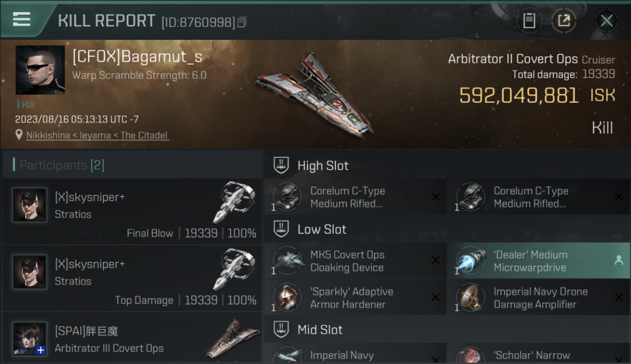The image size is (631, 364).
Task: Close the Kill Report window
Action: [x=606, y=21]
